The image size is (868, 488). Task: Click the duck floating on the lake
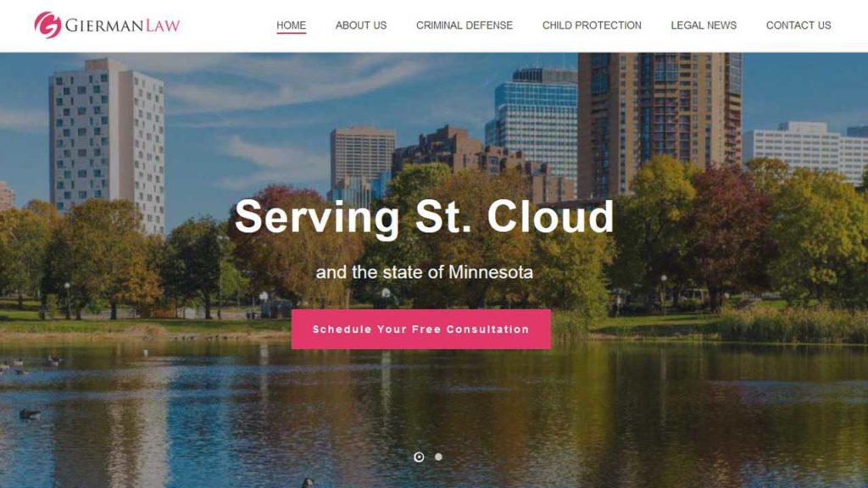30,413
